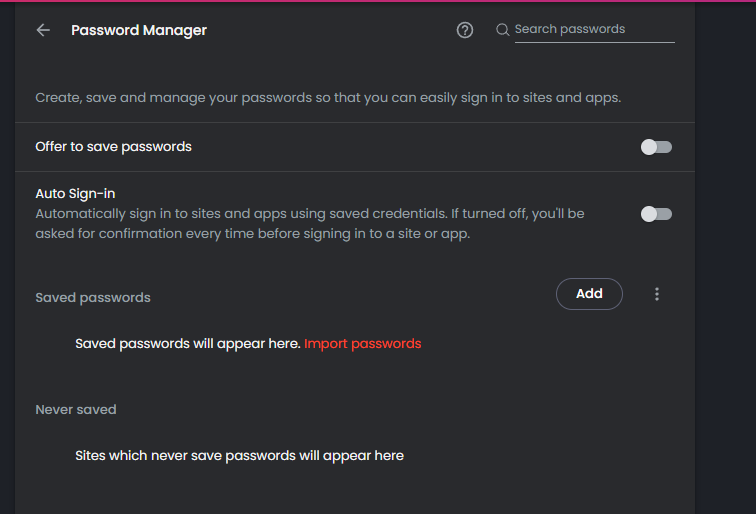The width and height of the screenshot is (756, 514).
Task: Click the search magnifier icon
Action: pos(502,30)
